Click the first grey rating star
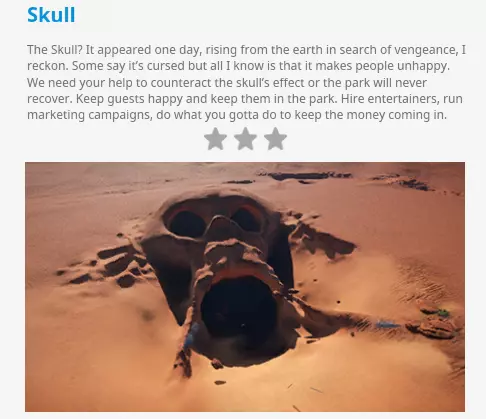486x419 pixels. click(x=215, y=139)
